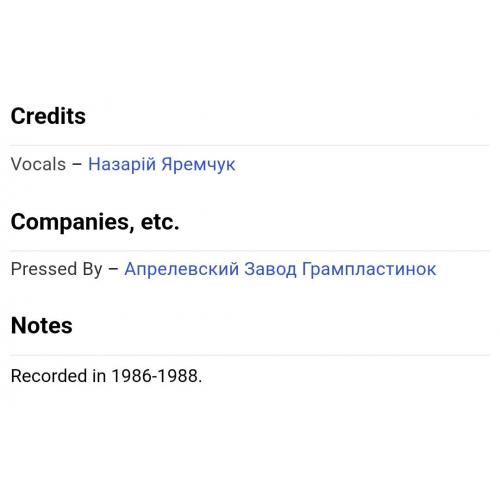Click the Companies, etc. section heading

[x=95, y=222]
